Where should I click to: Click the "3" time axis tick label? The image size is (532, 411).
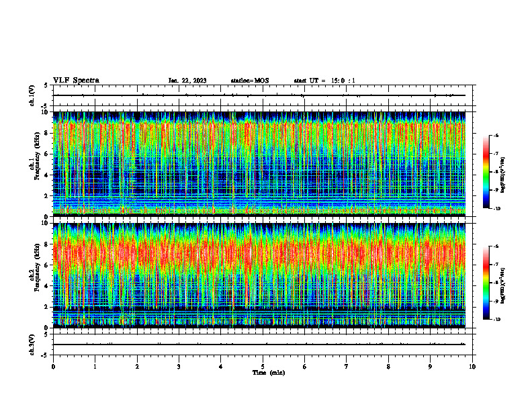point(179,367)
